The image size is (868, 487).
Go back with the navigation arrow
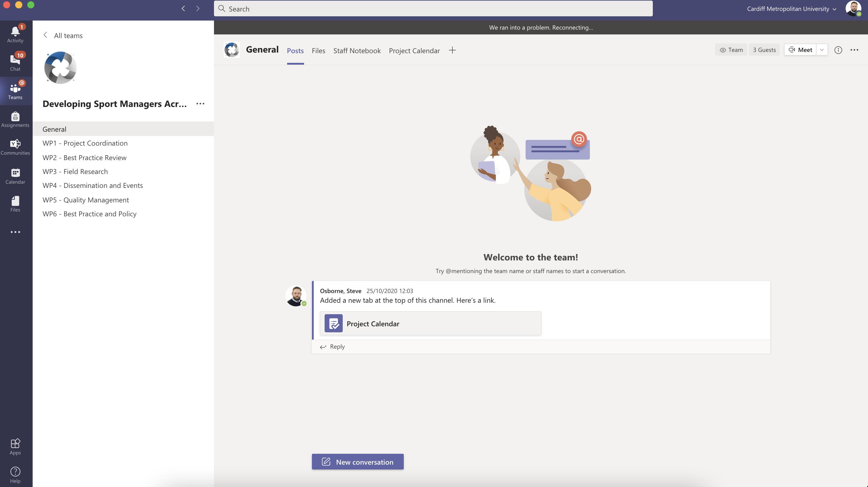[183, 8]
